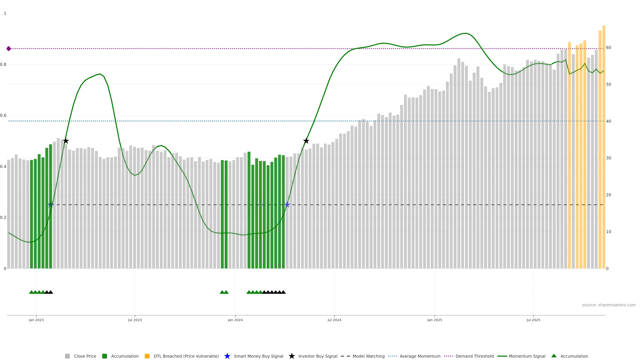
Task: Select the black star marker in early 2023
Action: 66,141
